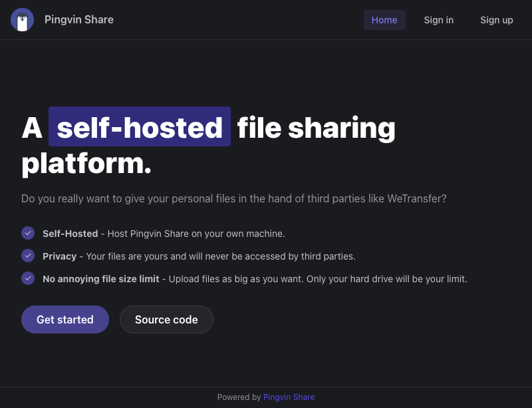Click the 'Privacy' bold feature label
Screen dimensions: 532x408
59,256
